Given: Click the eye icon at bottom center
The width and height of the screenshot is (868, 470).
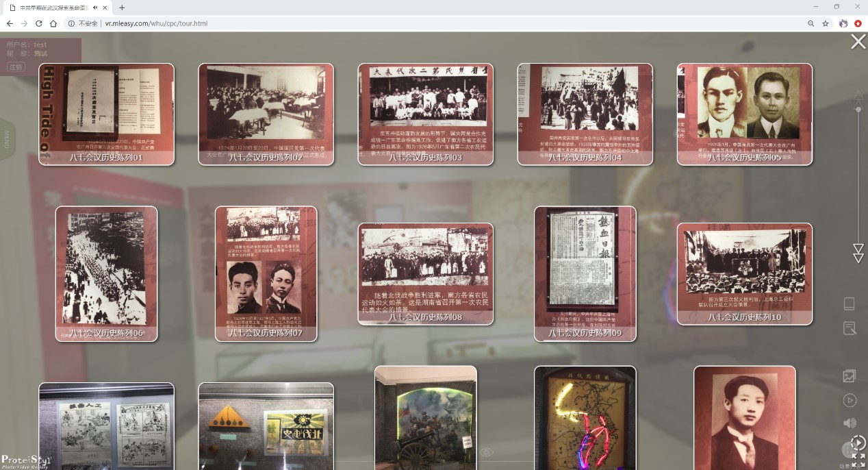Looking at the screenshot, I should pos(486,452).
